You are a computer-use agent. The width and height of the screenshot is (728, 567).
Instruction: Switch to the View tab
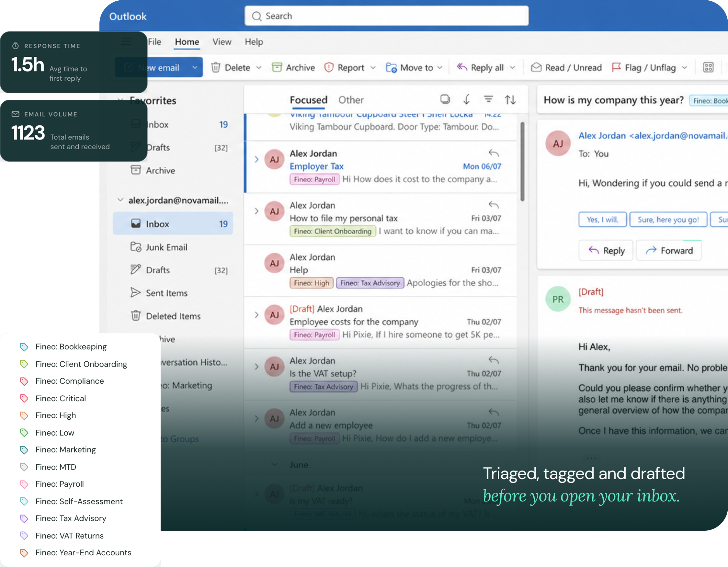(222, 42)
